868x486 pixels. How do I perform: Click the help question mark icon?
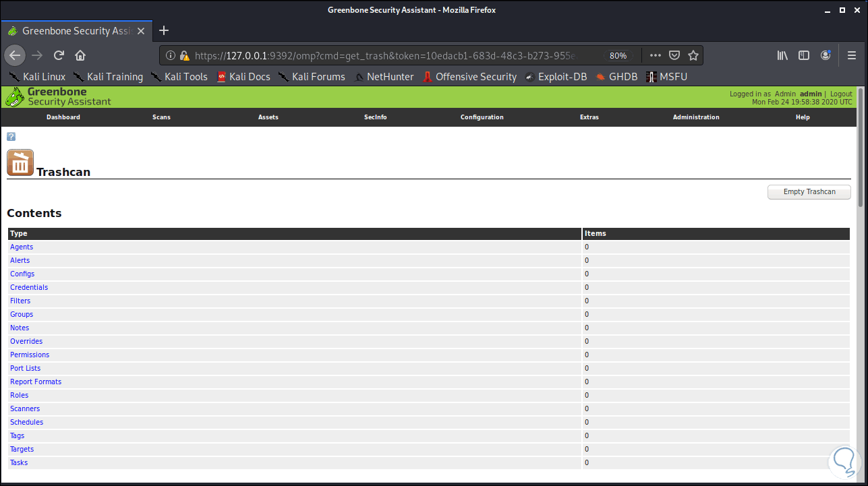coord(11,137)
